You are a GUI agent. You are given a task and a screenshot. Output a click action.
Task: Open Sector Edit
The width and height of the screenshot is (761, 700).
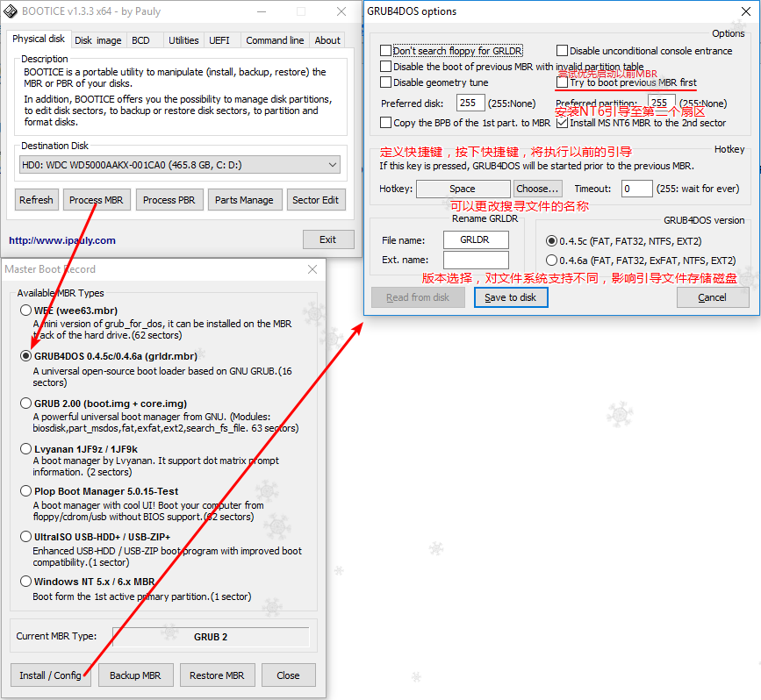315,200
